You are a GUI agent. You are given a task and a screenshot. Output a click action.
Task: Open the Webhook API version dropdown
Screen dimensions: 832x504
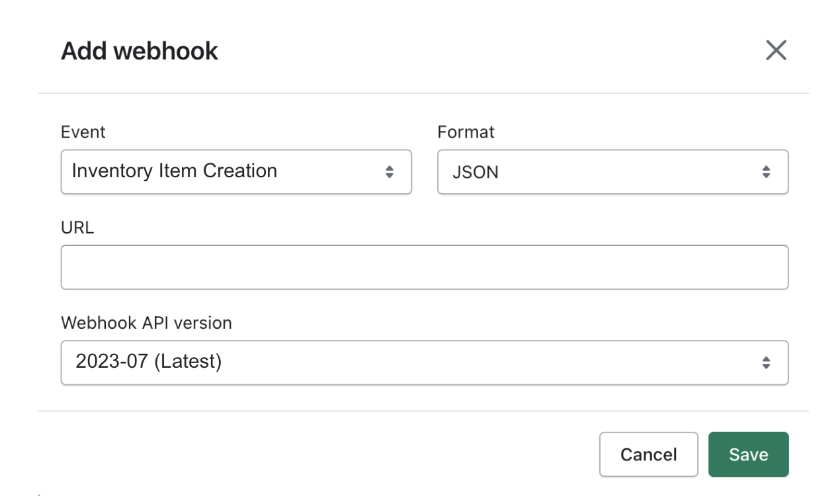click(424, 362)
